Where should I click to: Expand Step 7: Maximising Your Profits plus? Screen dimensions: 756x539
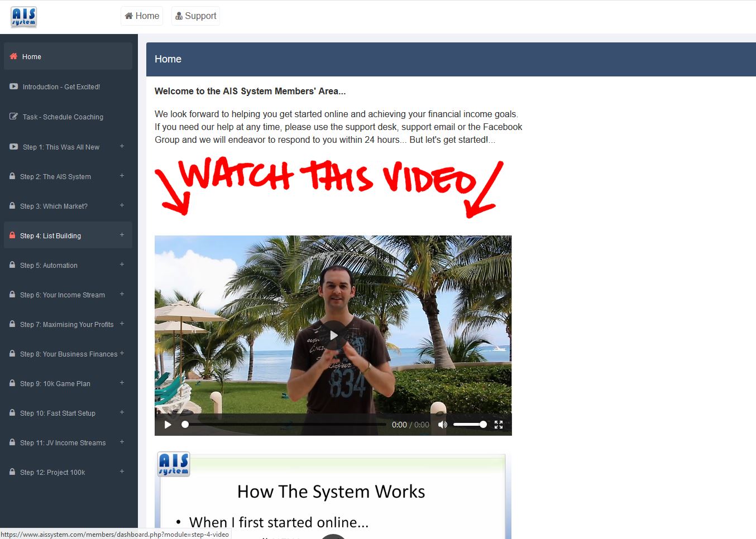pos(122,324)
